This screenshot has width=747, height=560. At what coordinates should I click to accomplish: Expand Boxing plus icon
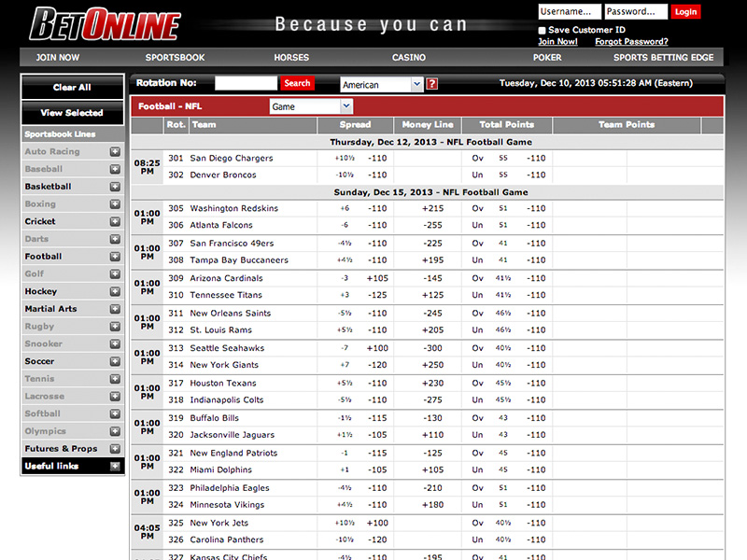tap(115, 203)
